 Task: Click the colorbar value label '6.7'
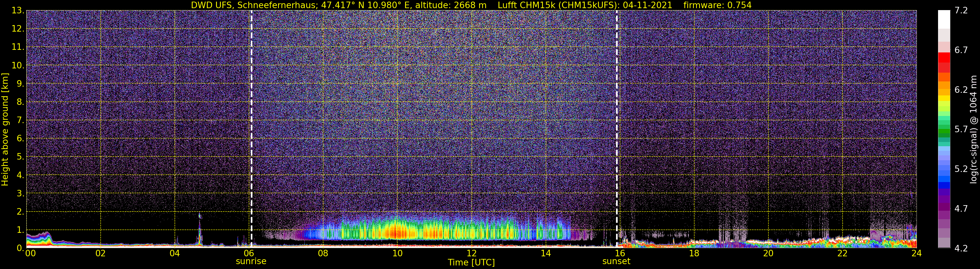(x=961, y=50)
